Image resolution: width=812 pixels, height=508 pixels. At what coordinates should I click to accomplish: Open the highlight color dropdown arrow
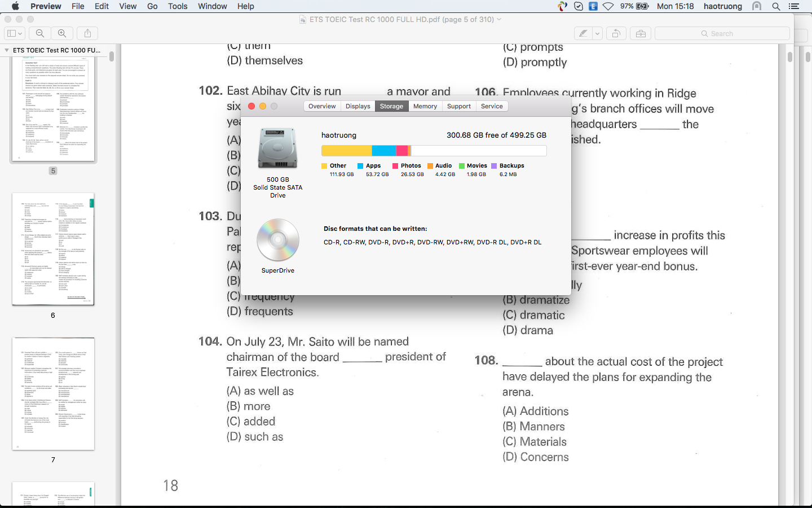click(x=597, y=34)
